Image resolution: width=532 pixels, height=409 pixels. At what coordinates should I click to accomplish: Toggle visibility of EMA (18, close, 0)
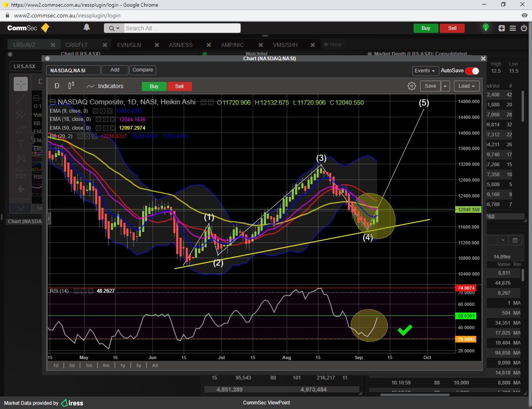pyautogui.click(x=98, y=120)
